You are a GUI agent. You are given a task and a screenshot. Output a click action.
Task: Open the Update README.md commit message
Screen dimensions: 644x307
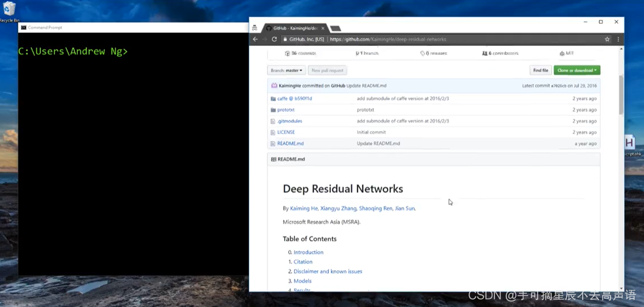click(x=366, y=86)
